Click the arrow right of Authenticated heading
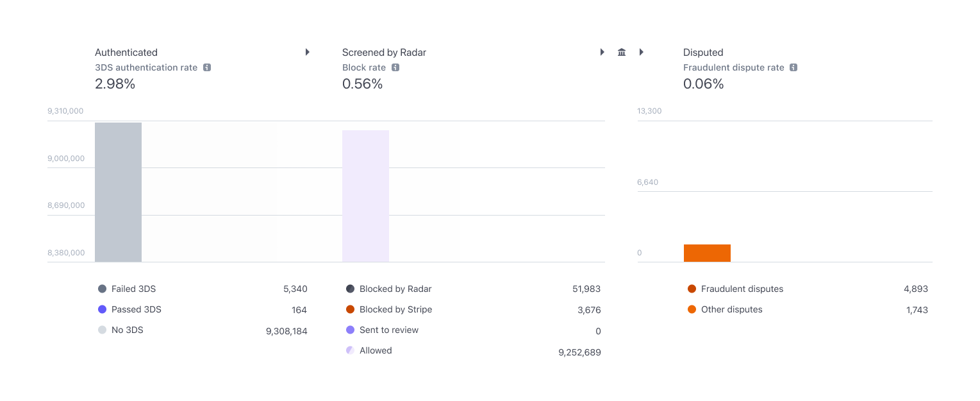Screen dimensions: 980x401 pos(308,52)
